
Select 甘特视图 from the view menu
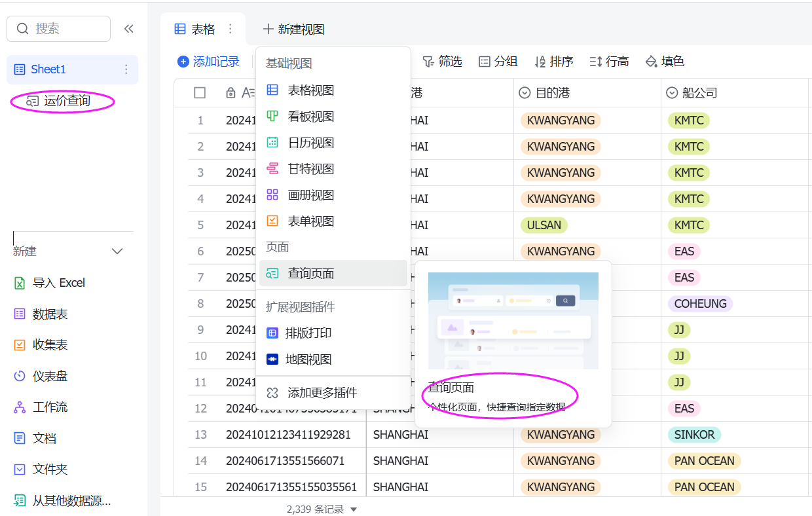click(311, 169)
